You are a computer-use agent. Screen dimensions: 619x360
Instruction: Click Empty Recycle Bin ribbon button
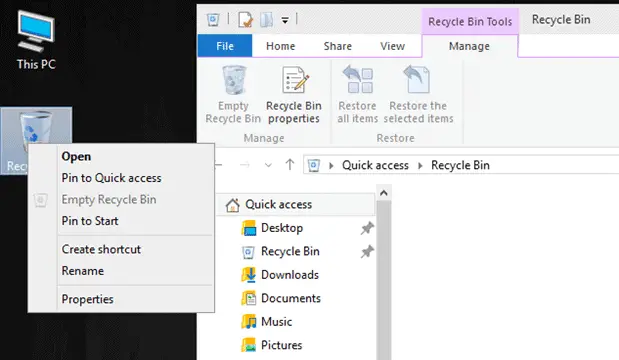pyautogui.click(x=233, y=95)
